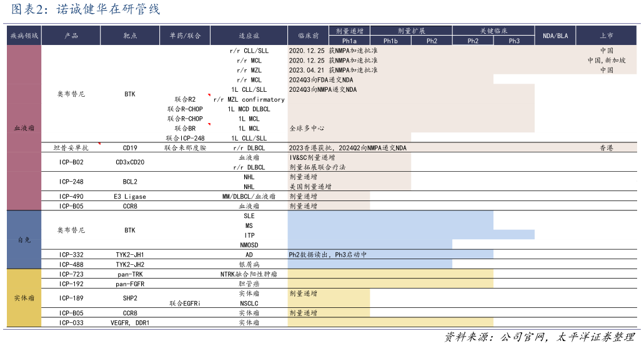Click the r/r CLL/SLL indication

coord(249,51)
